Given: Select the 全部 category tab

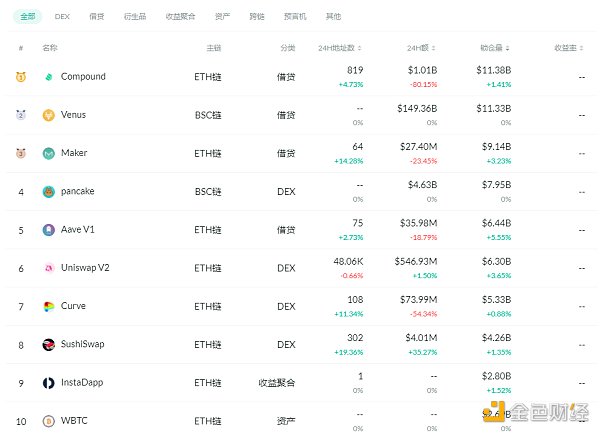Looking at the screenshot, I should (28, 16).
